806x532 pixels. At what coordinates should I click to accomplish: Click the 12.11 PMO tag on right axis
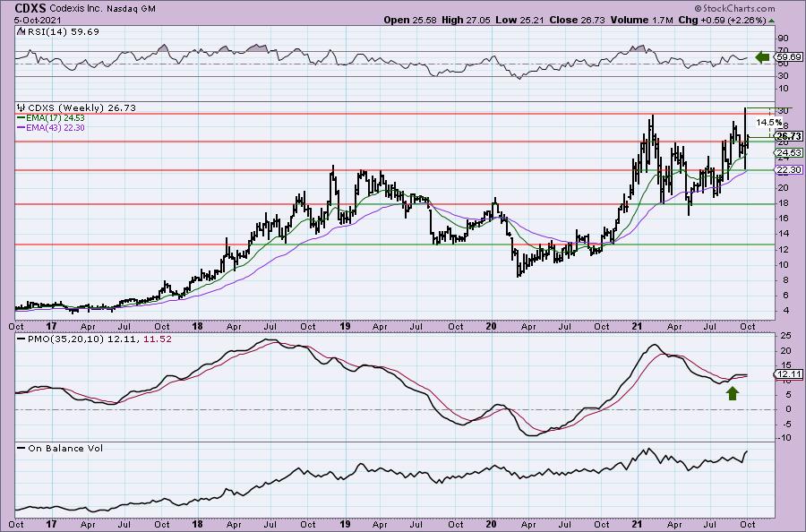tap(789, 374)
